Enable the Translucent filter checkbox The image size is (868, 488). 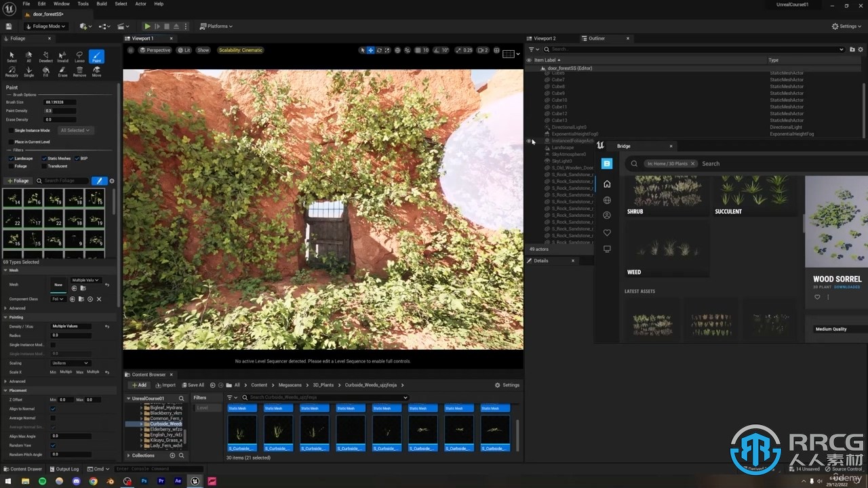[44, 166]
